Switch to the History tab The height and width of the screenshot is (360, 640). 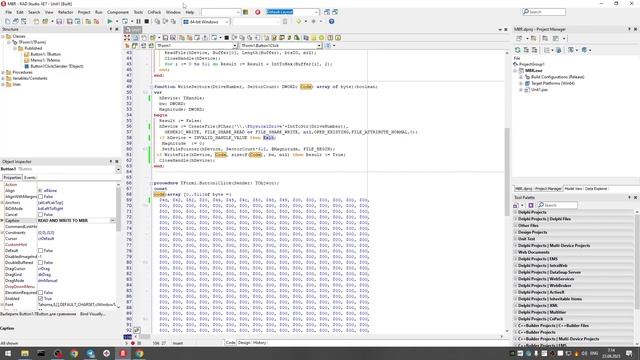tap(260, 343)
